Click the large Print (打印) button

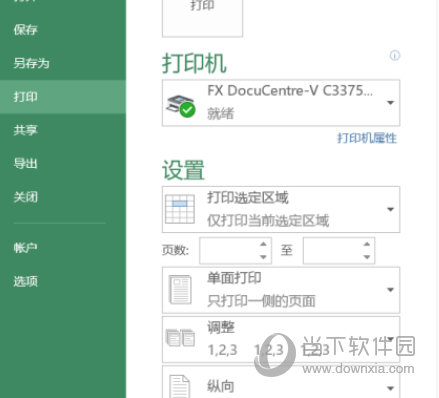pos(202,17)
